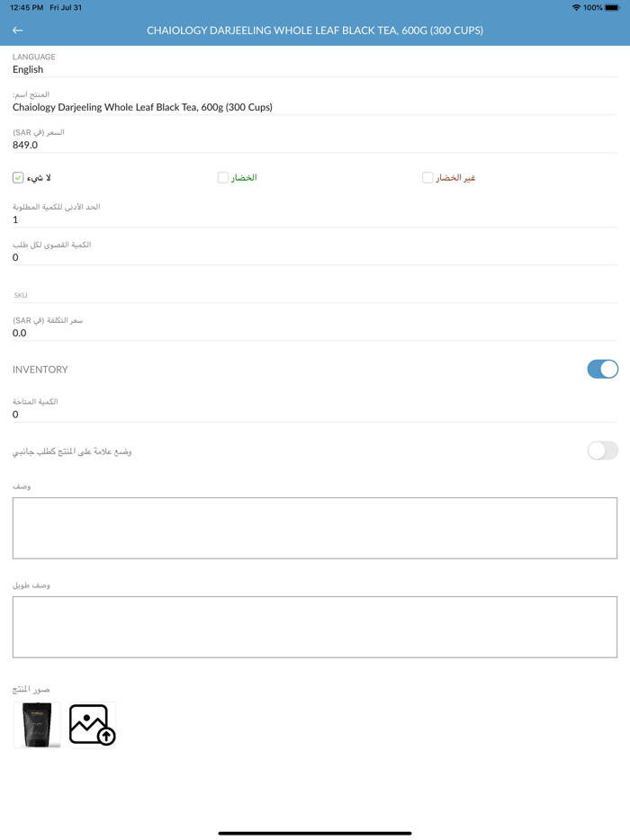Turn off the Inventory toggle

(x=602, y=369)
